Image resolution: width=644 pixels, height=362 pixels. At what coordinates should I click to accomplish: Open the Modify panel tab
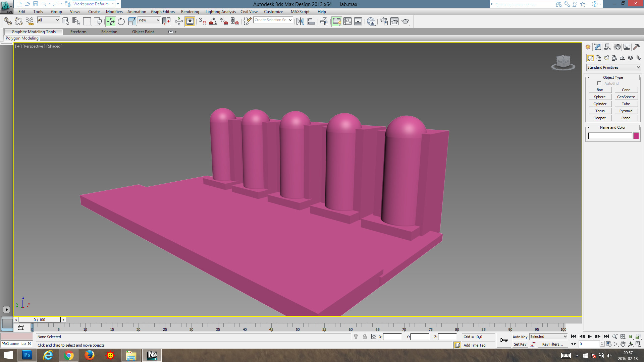[598, 47]
